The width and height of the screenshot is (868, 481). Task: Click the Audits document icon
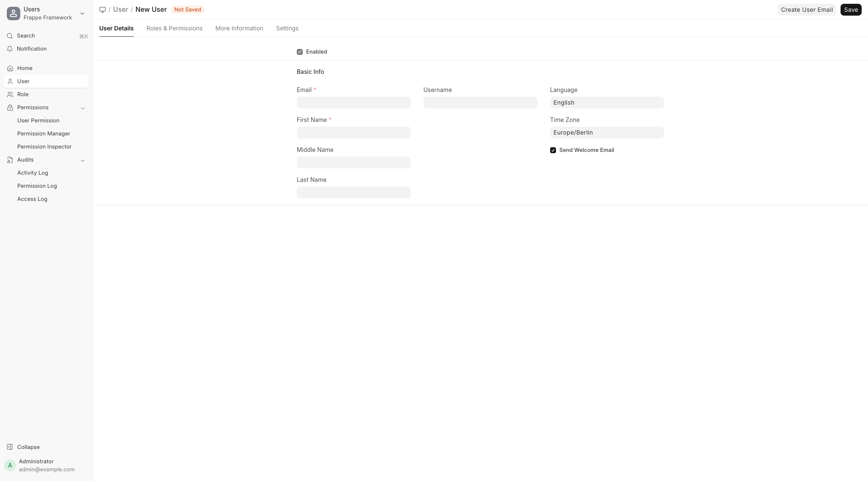[10, 160]
